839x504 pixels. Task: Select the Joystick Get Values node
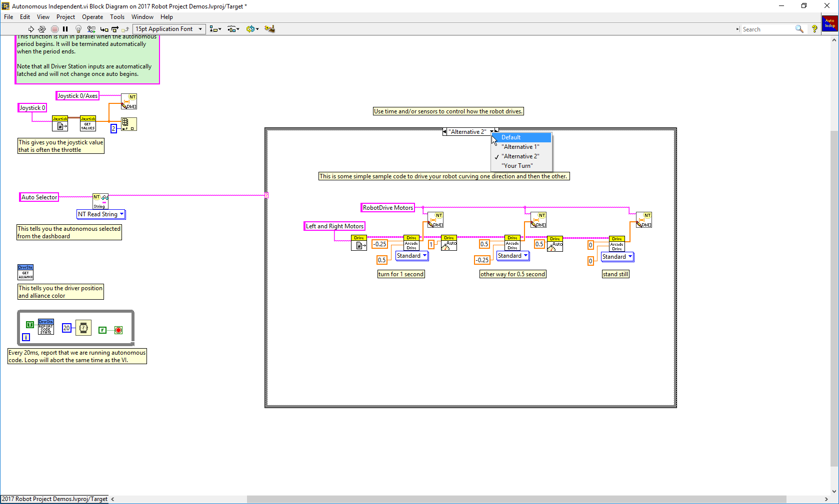(x=88, y=123)
